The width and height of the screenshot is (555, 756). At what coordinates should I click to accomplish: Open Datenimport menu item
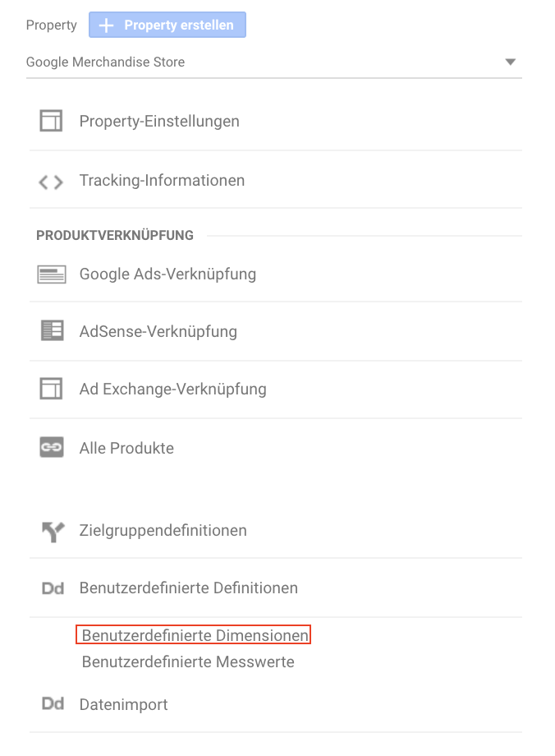(x=276, y=704)
